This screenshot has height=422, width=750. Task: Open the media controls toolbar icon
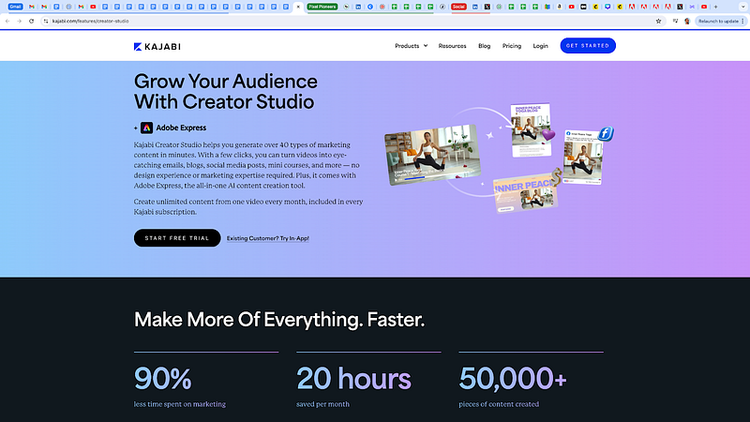[675, 21]
